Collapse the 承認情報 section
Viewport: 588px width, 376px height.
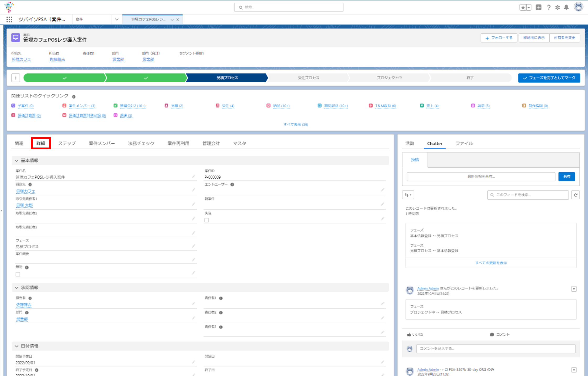(x=17, y=287)
